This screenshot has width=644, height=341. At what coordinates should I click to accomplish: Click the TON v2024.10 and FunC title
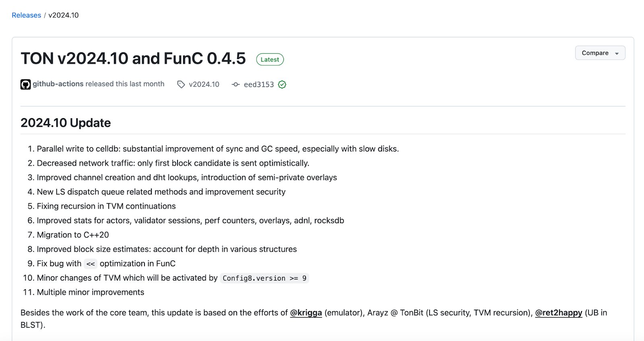133,59
